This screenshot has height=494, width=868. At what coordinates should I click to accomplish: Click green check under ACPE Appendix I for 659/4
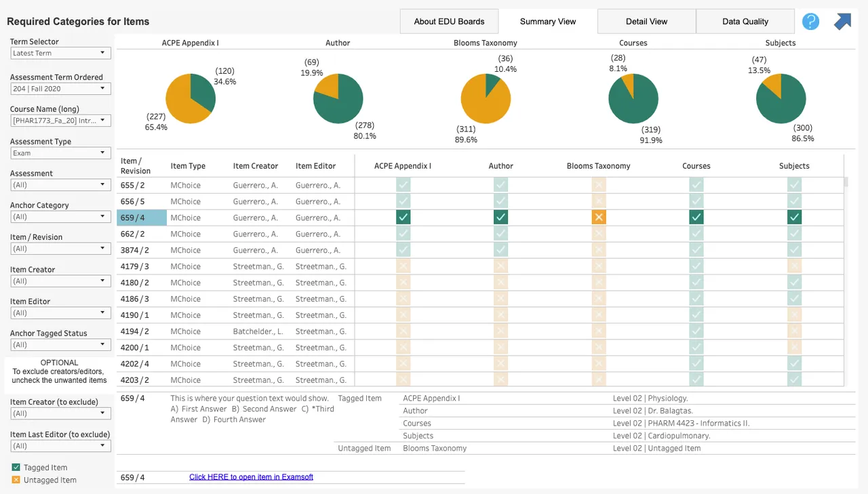click(x=403, y=218)
